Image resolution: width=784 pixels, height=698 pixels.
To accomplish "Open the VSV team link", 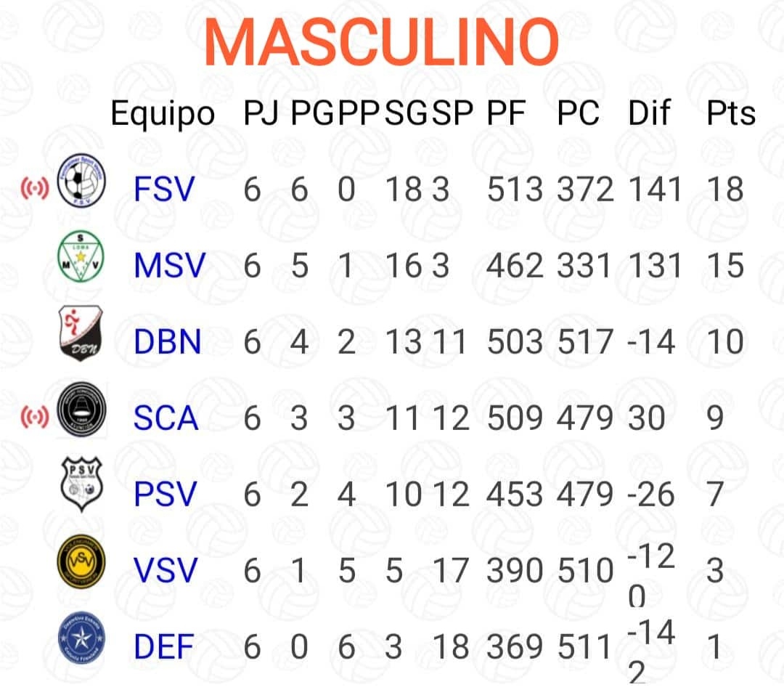I will [x=166, y=571].
